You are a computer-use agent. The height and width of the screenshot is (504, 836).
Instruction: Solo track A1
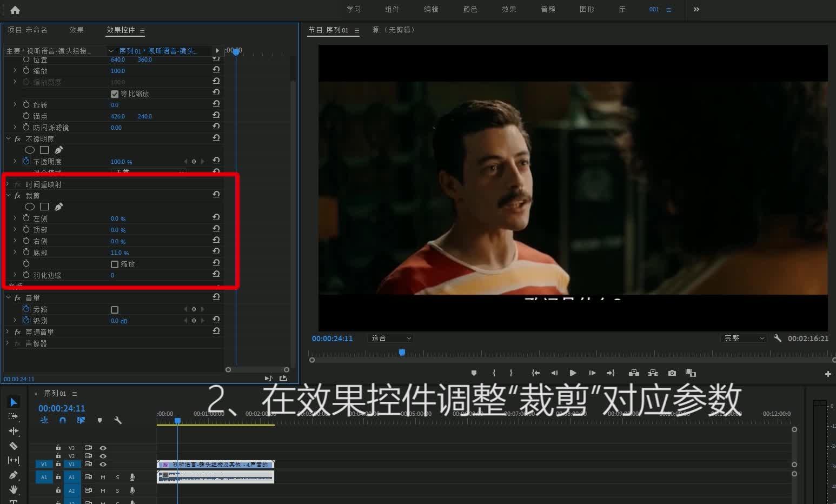tap(117, 477)
